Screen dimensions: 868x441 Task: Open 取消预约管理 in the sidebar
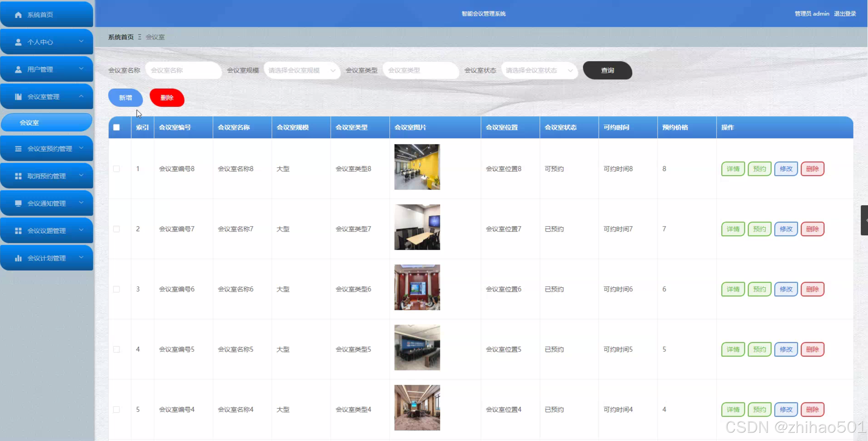point(47,176)
